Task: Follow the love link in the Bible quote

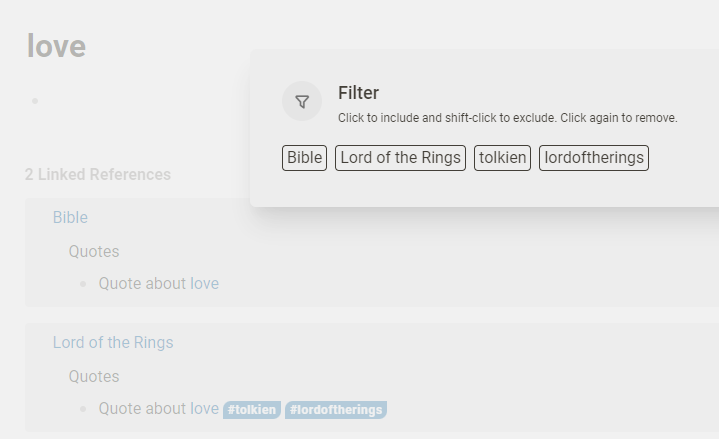Action: click(205, 283)
